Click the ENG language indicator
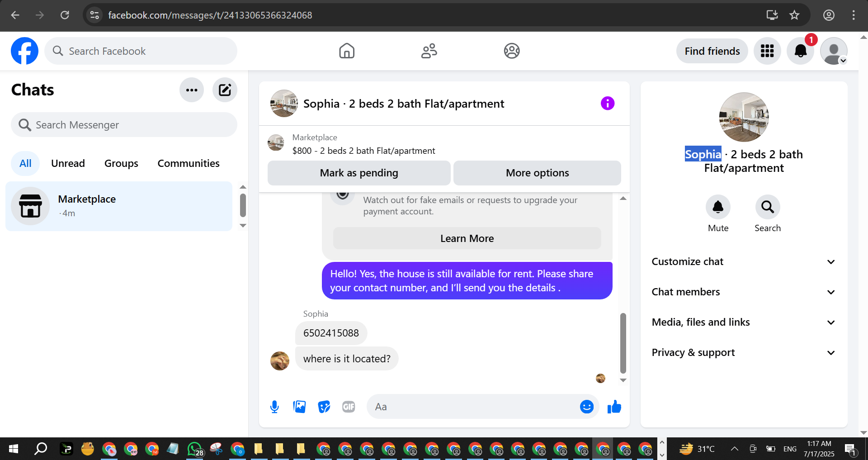The width and height of the screenshot is (868, 460). [x=790, y=449]
